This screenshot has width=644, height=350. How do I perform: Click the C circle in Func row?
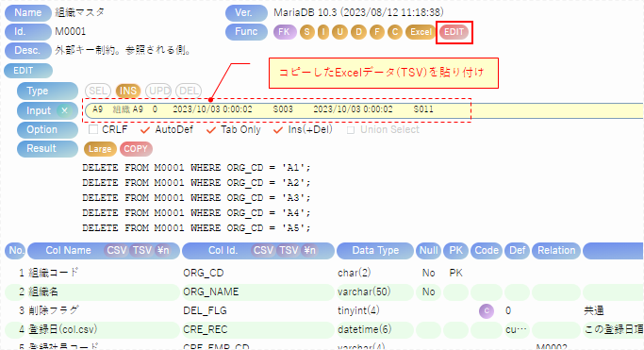395,32
